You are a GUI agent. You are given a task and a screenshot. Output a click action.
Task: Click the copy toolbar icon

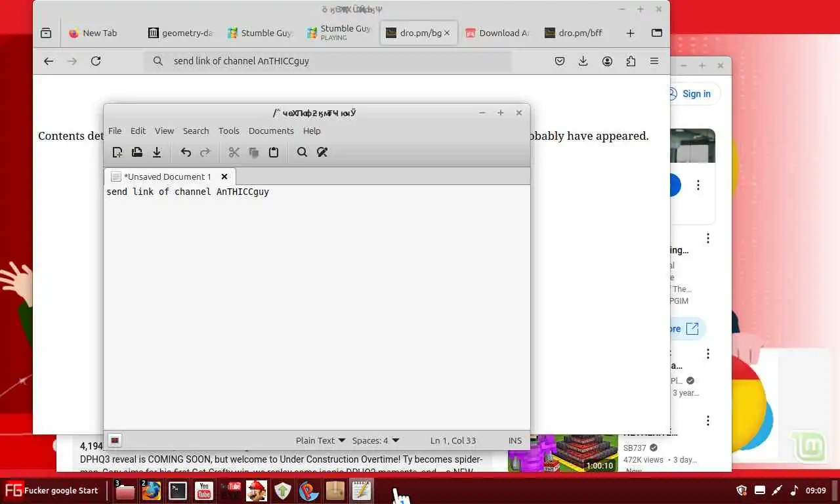pos(254,152)
